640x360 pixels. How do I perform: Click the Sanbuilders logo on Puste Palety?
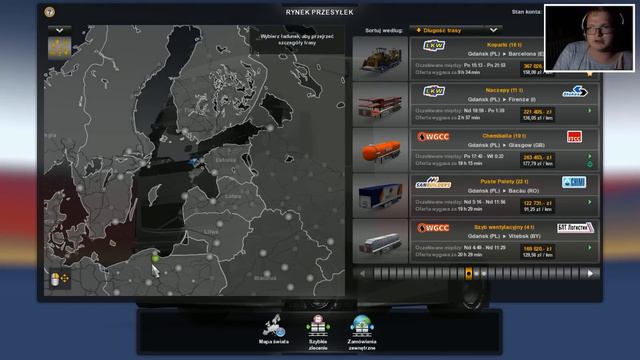pos(433,183)
